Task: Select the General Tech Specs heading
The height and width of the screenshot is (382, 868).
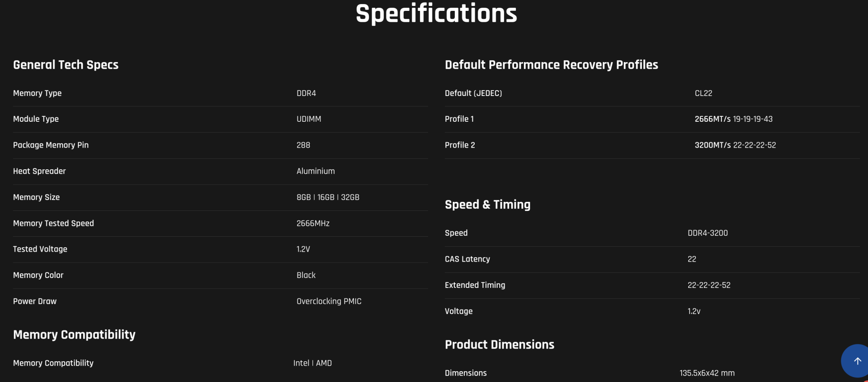Action: (x=66, y=65)
